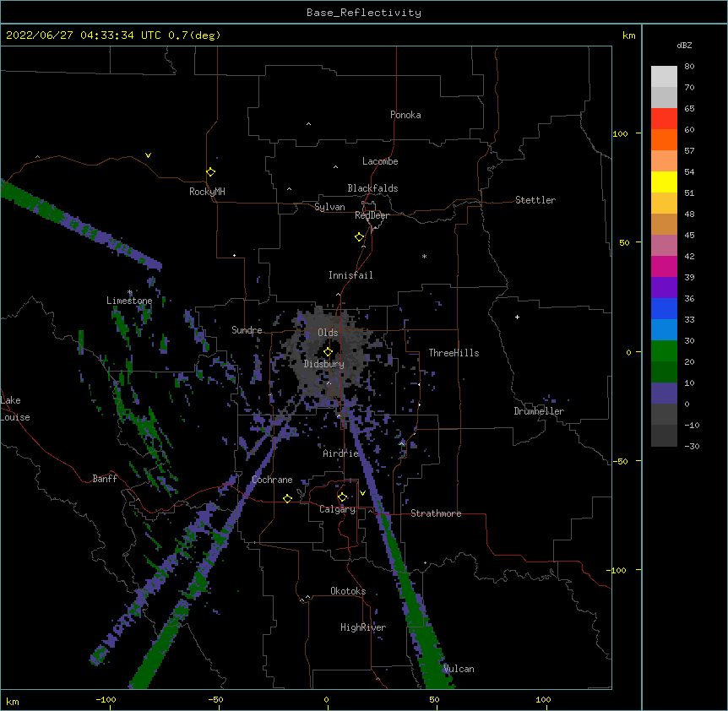This screenshot has width=728, height=711.
Task: Click the RockyMH label
Action: point(207,192)
